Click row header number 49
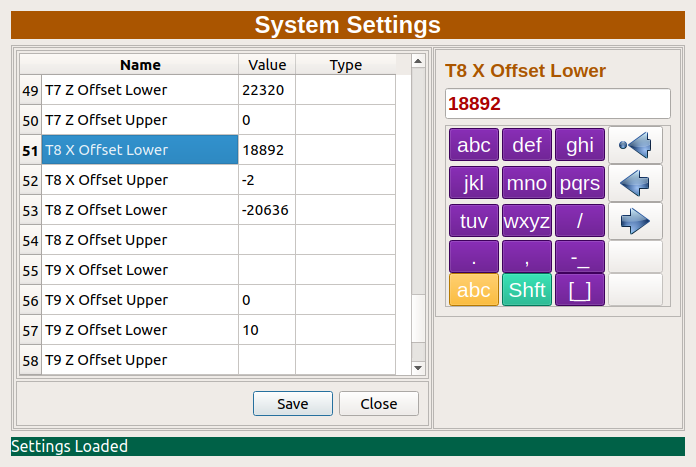 click(x=31, y=90)
